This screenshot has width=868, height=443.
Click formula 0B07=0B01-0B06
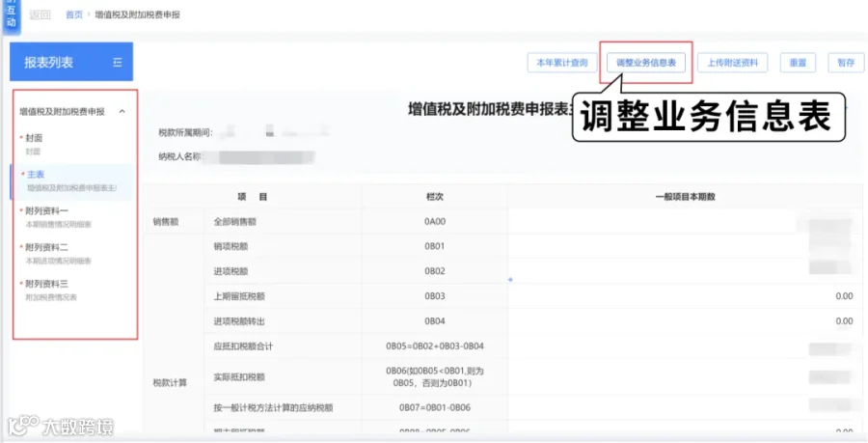tap(435, 407)
